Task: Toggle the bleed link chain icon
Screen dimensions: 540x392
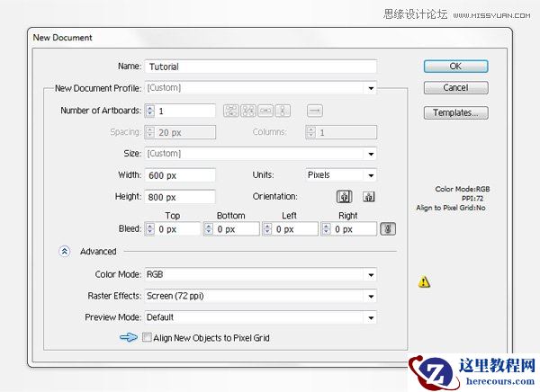Action: point(388,229)
